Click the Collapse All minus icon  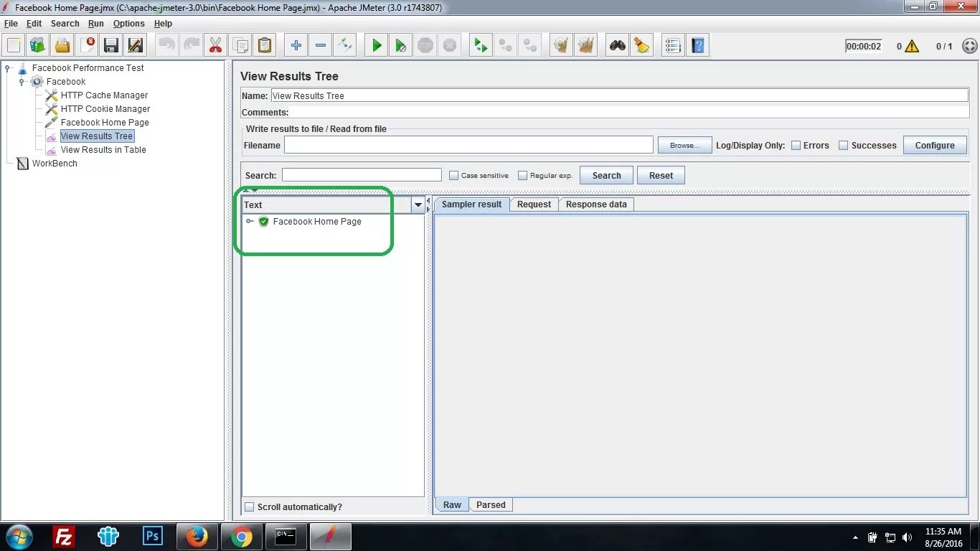[321, 45]
